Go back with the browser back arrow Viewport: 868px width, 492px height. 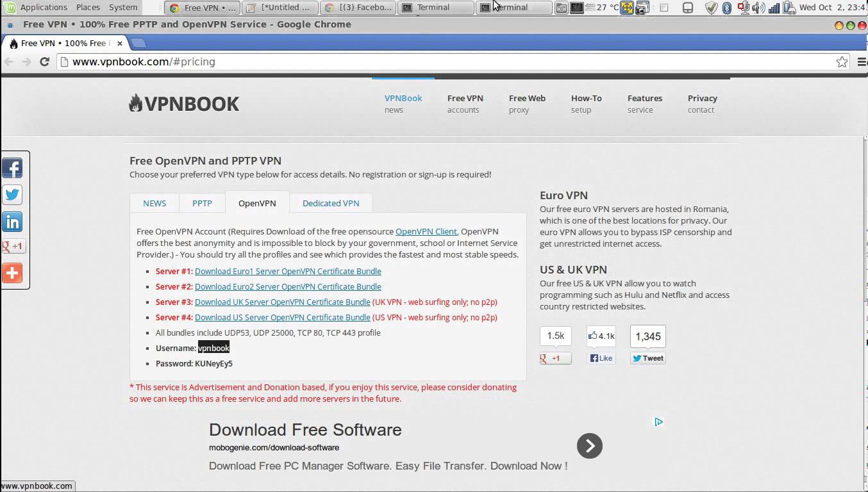(9, 61)
